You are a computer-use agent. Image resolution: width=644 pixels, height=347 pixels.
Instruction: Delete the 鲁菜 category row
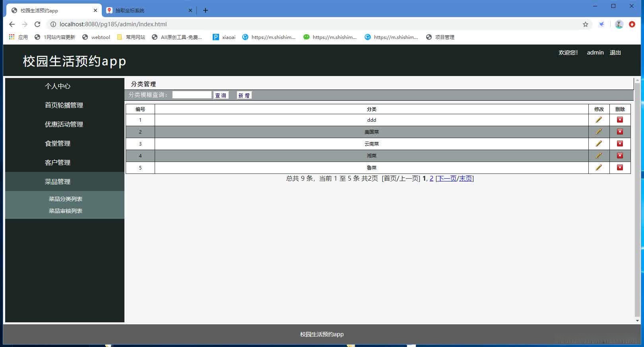tap(620, 168)
